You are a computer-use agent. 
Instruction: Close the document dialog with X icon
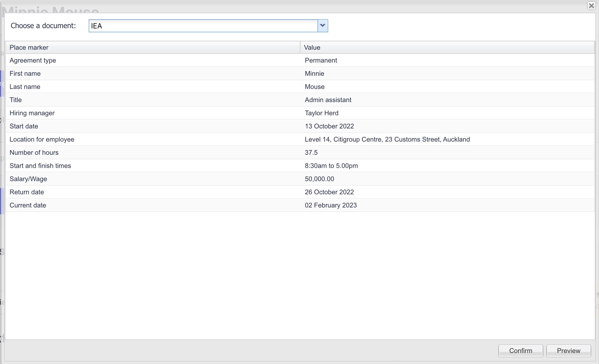[x=591, y=6]
